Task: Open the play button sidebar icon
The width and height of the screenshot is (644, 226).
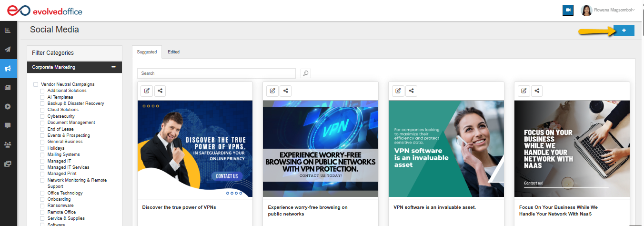Action: [8, 106]
